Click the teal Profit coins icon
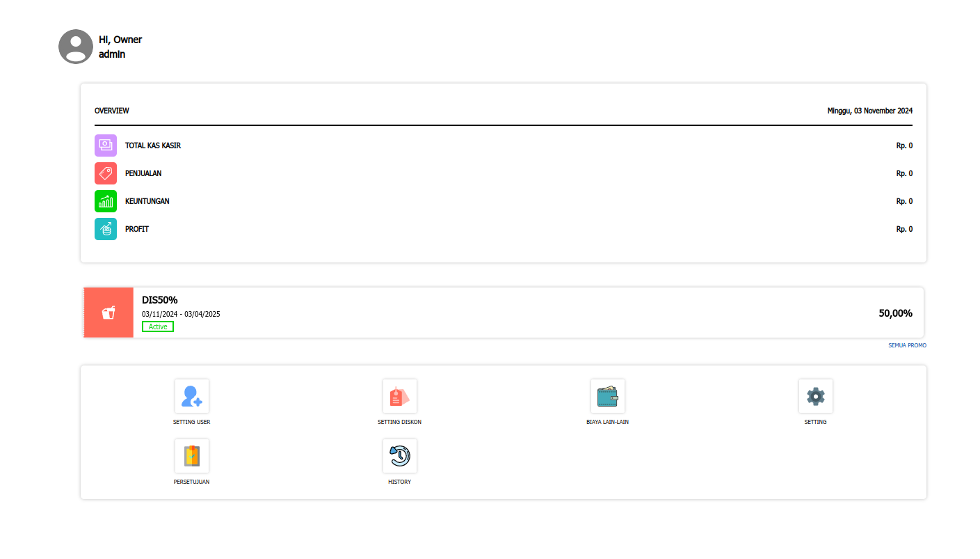Viewport: 980px width, 559px height. click(106, 229)
